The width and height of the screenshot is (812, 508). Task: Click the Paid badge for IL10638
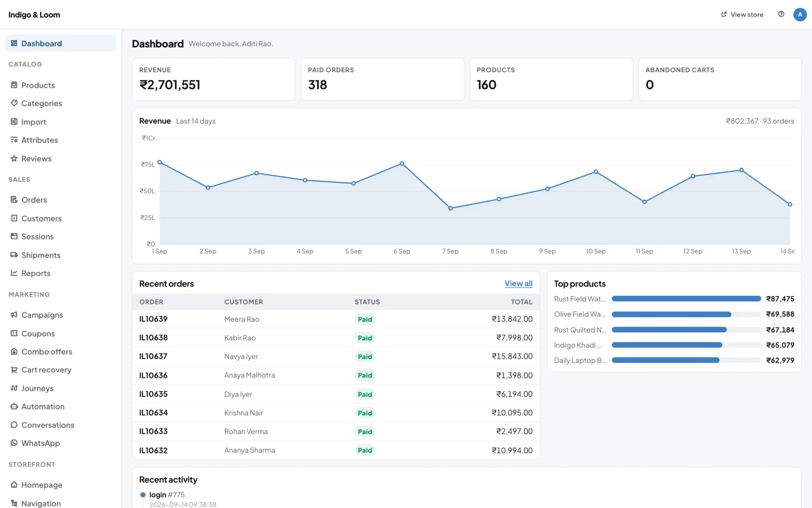tap(365, 338)
